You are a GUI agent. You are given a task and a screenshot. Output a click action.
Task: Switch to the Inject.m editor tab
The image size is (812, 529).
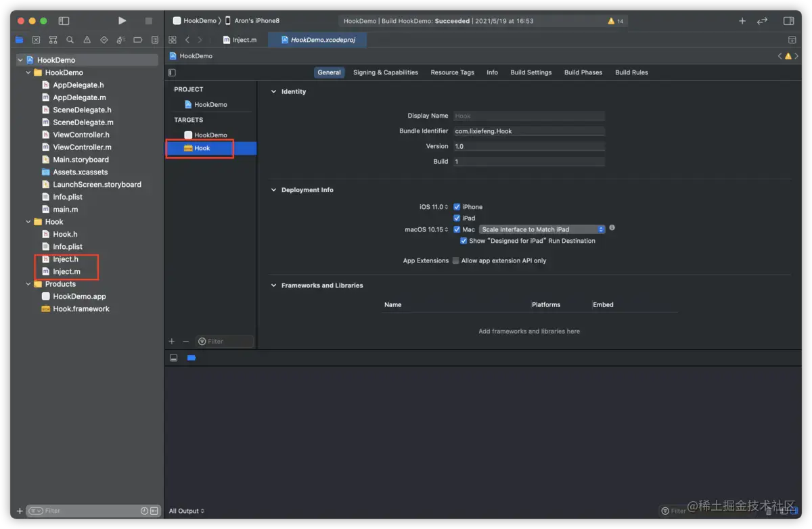[240, 40]
